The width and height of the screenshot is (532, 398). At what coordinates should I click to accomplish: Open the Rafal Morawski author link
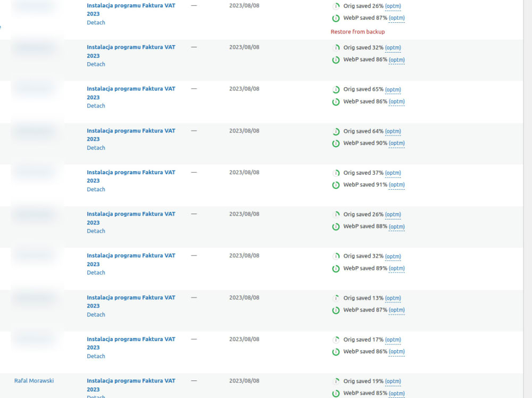click(34, 380)
